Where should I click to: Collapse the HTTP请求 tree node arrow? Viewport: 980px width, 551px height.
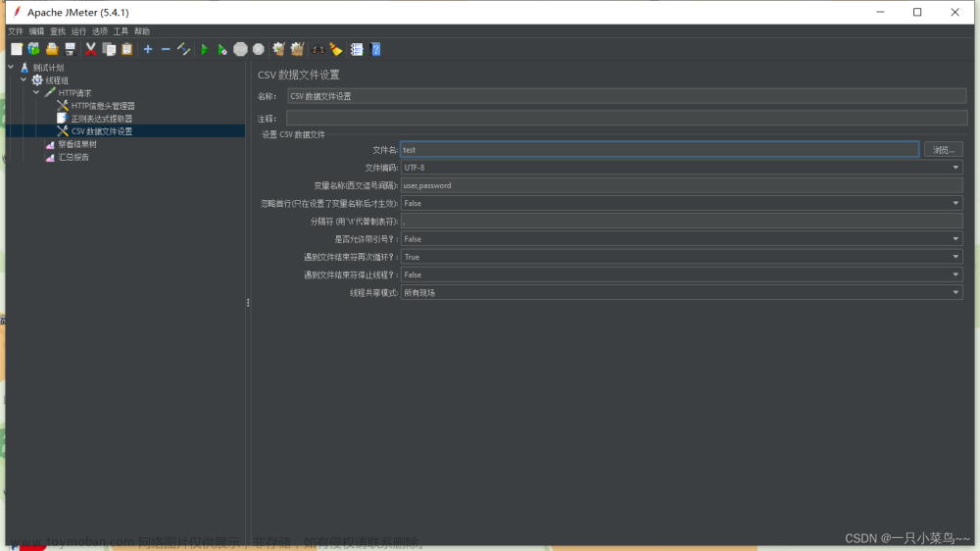click(36, 92)
